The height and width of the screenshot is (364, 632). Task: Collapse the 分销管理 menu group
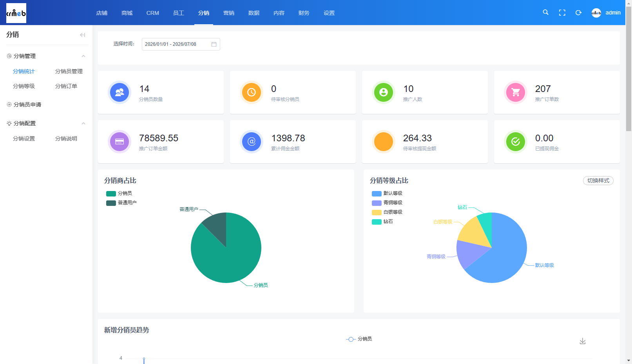(x=83, y=56)
